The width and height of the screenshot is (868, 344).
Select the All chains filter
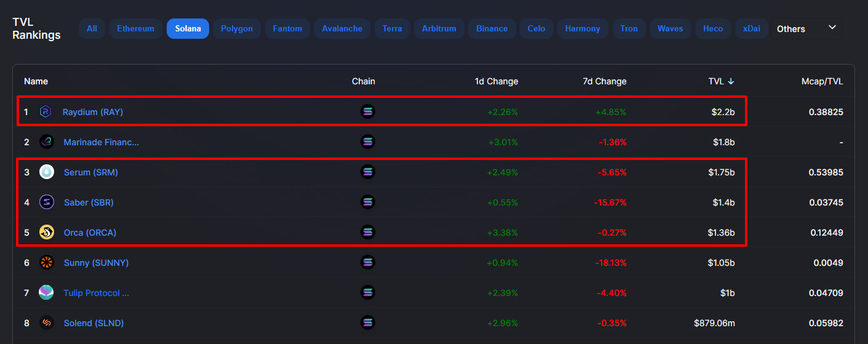coord(92,28)
